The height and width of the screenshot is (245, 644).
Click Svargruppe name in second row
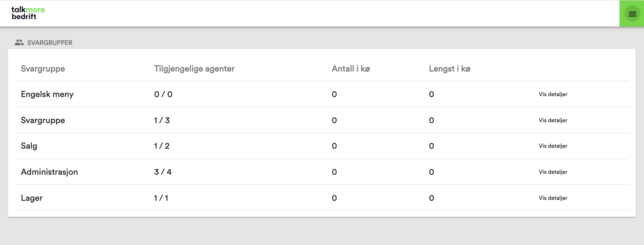coord(43,120)
